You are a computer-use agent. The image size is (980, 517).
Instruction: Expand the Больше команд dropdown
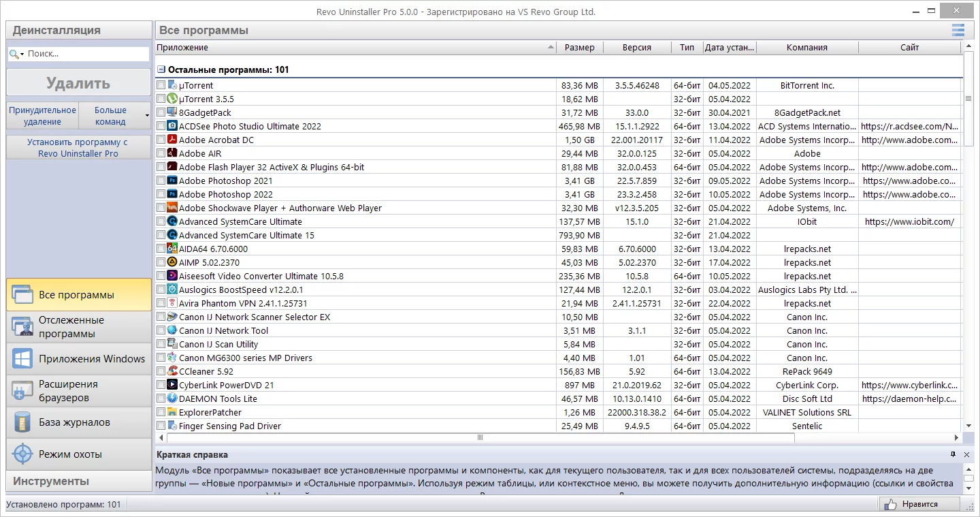tap(114, 116)
